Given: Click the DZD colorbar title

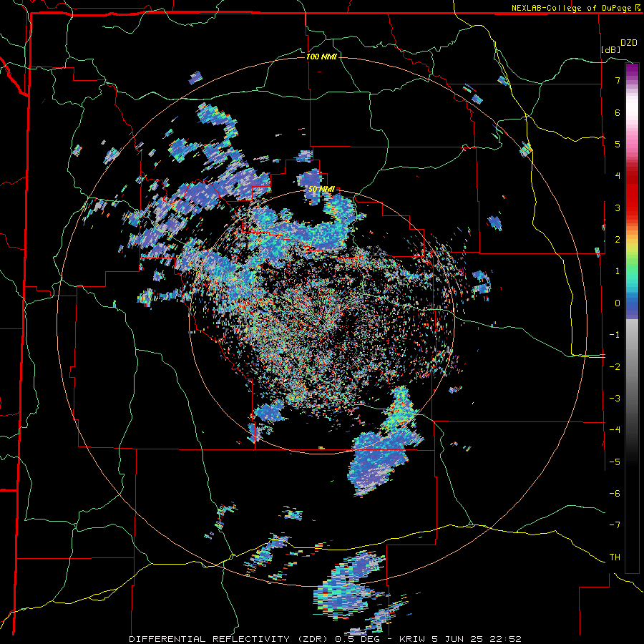Looking at the screenshot, I should (x=629, y=43).
